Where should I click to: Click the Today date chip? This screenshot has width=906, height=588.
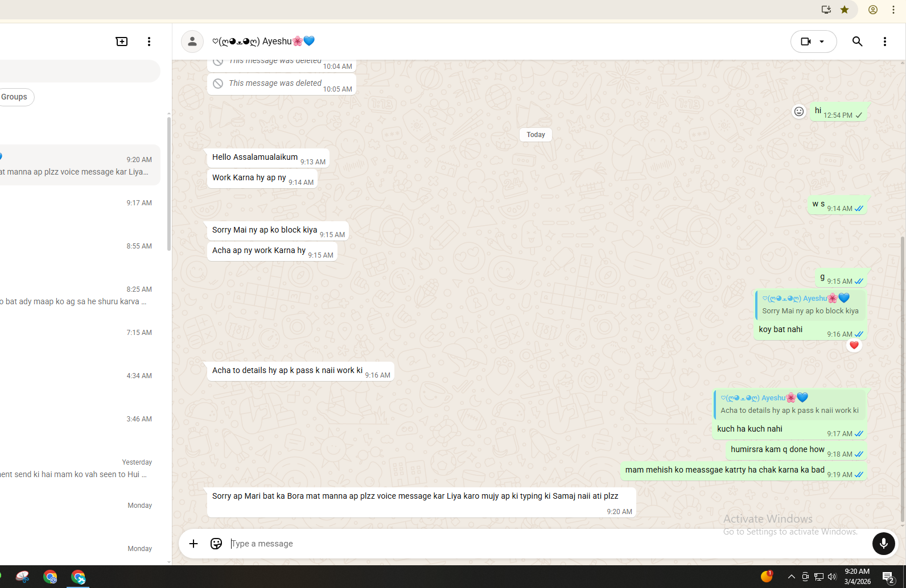coord(536,135)
